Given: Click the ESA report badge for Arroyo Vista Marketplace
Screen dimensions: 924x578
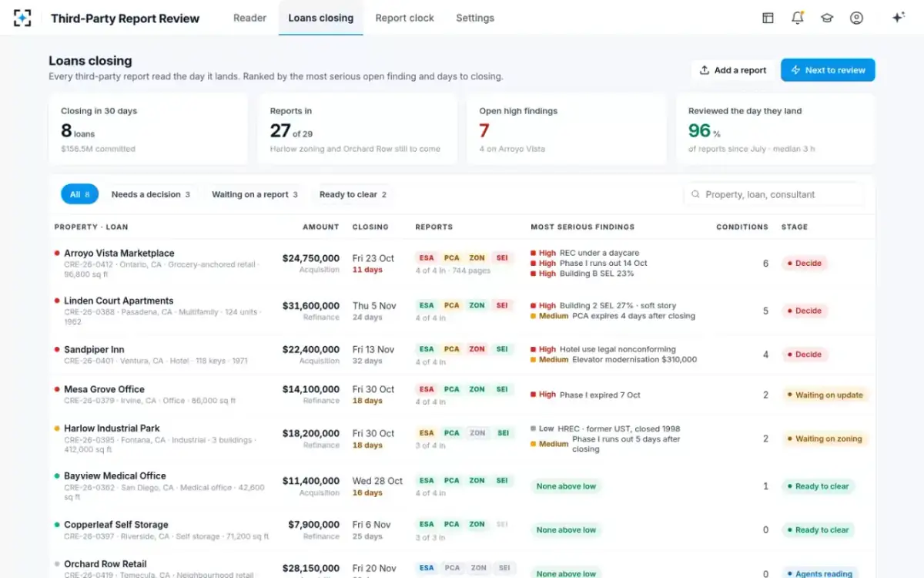Looking at the screenshot, I should [x=427, y=257].
